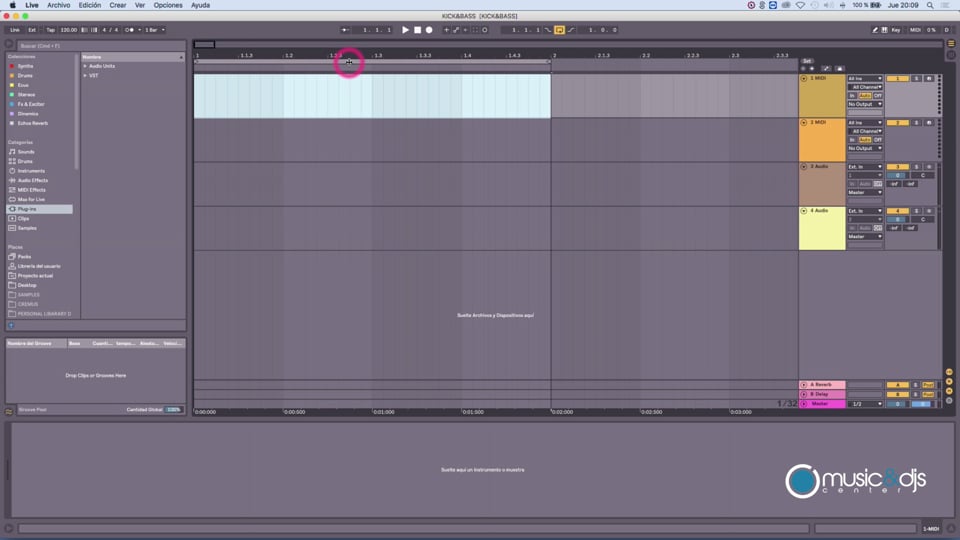Select the Plug-ins category
Viewport: 960px width, 540px height.
coord(40,209)
